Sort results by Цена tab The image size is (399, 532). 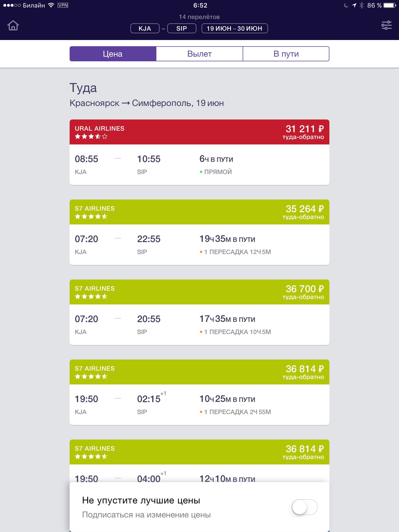click(113, 54)
